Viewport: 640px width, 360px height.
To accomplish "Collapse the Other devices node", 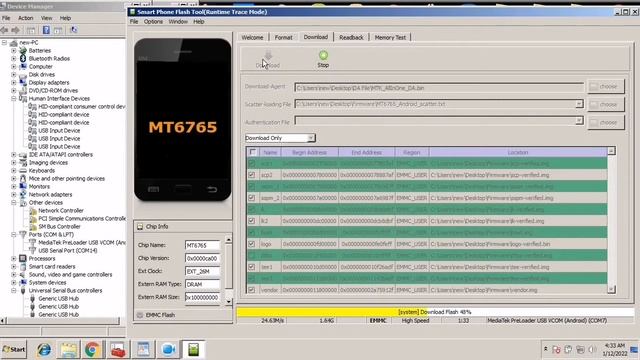I will click(14, 202).
